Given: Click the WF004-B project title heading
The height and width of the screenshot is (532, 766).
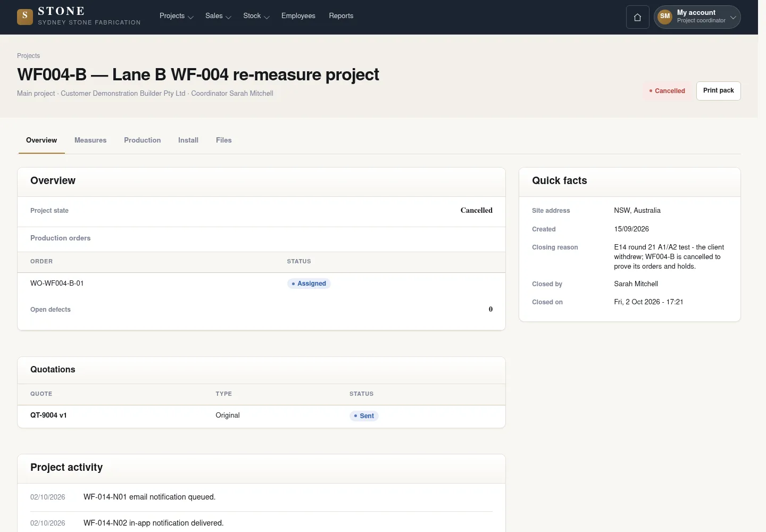Looking at the screenshot, I should (198, 74).
